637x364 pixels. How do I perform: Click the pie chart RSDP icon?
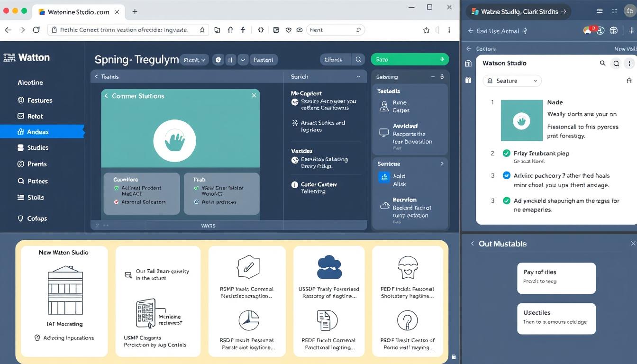point(249,320)
